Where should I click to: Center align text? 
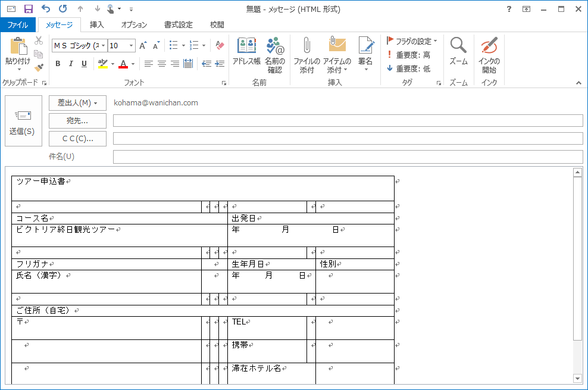pyautogui.click(x=162, y=64)
